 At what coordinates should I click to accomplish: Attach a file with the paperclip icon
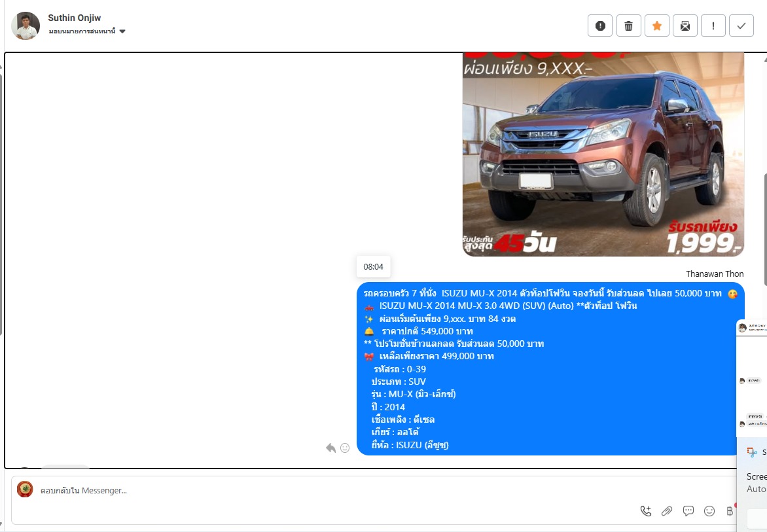pos(667,511)
